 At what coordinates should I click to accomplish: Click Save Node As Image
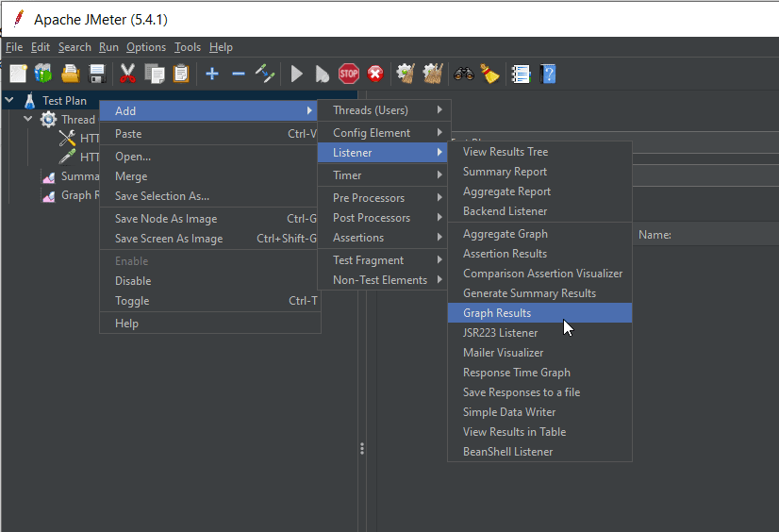coord(210,219)
